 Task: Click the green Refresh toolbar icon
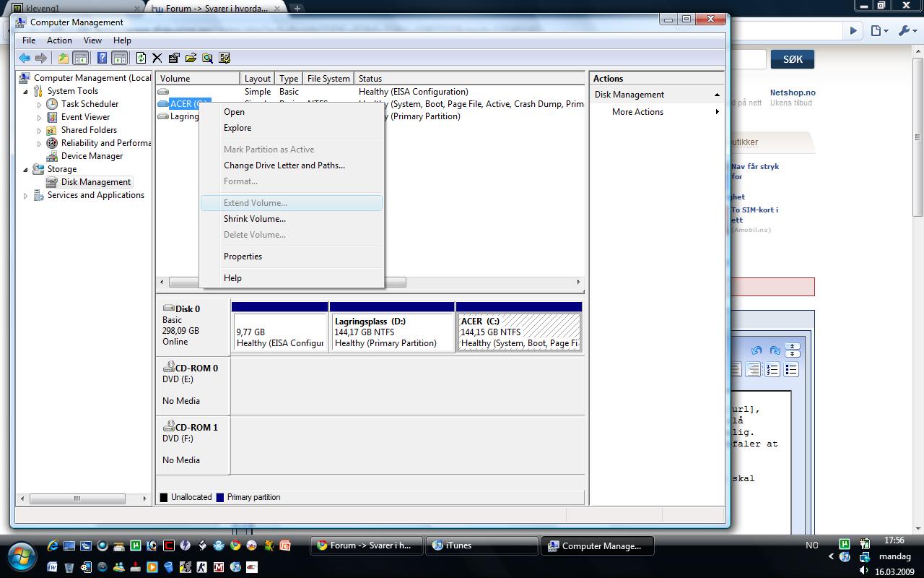pos(141,59)
